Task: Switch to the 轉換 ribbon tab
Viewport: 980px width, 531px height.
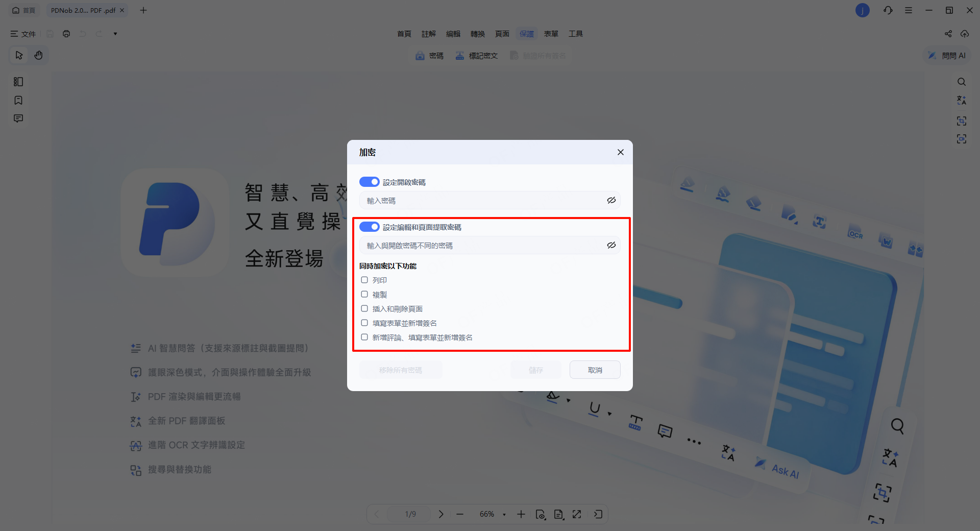Action: point(478,34)
